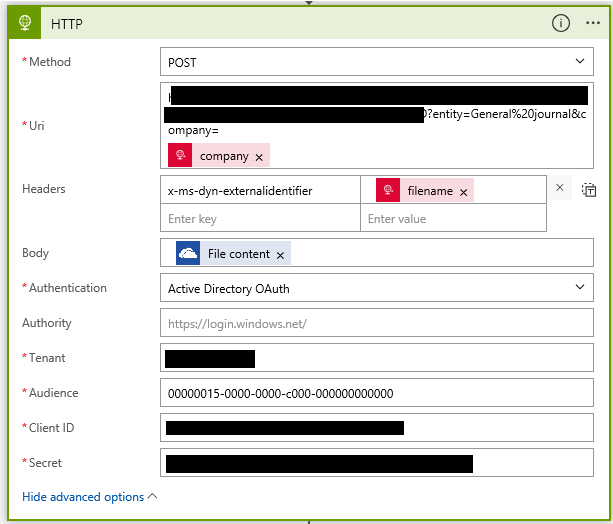
Task: Remove the filename token from header value
Action: 463,191
